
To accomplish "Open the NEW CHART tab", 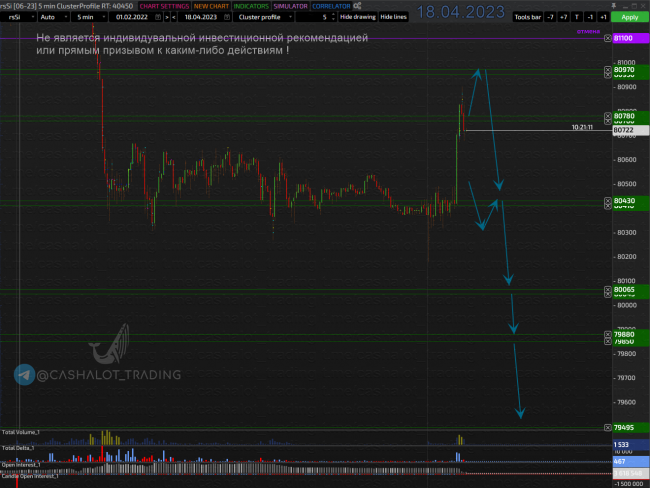I will pyautogui.click(x=211, y=6).
